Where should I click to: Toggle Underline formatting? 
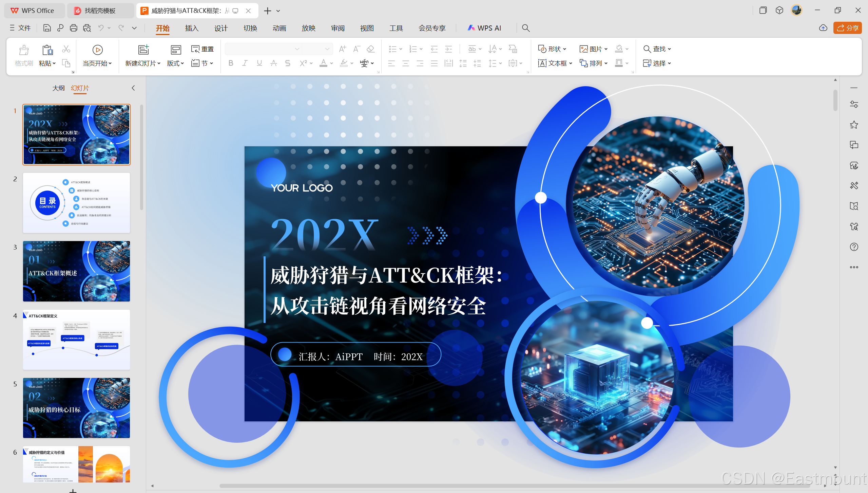[259, 63]
